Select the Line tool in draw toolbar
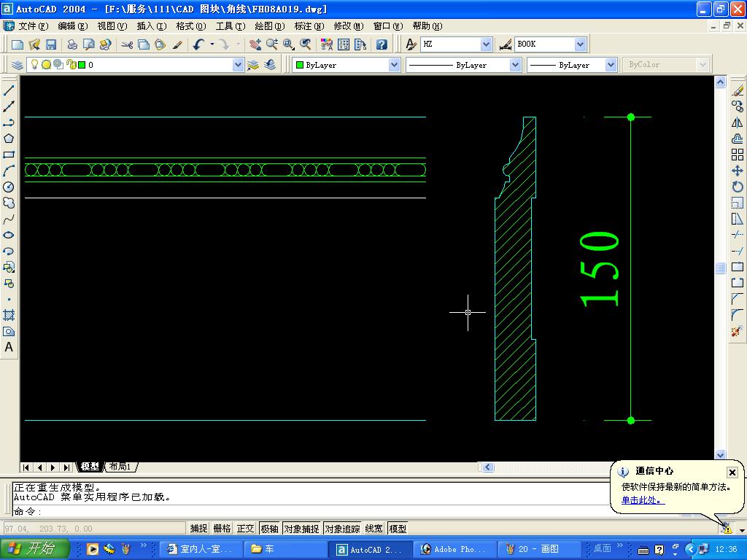 [x=9, y=90]
